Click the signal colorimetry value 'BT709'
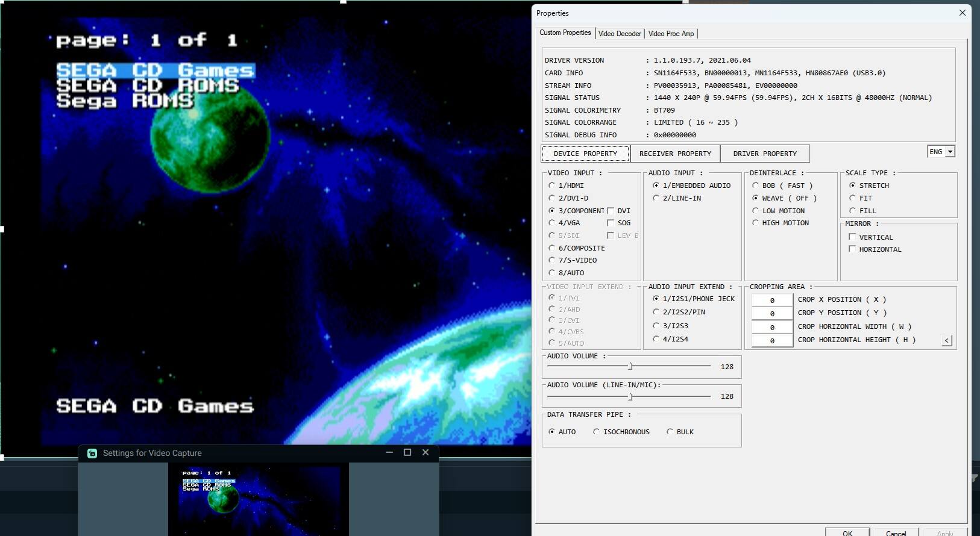 [x=664, y=110]
